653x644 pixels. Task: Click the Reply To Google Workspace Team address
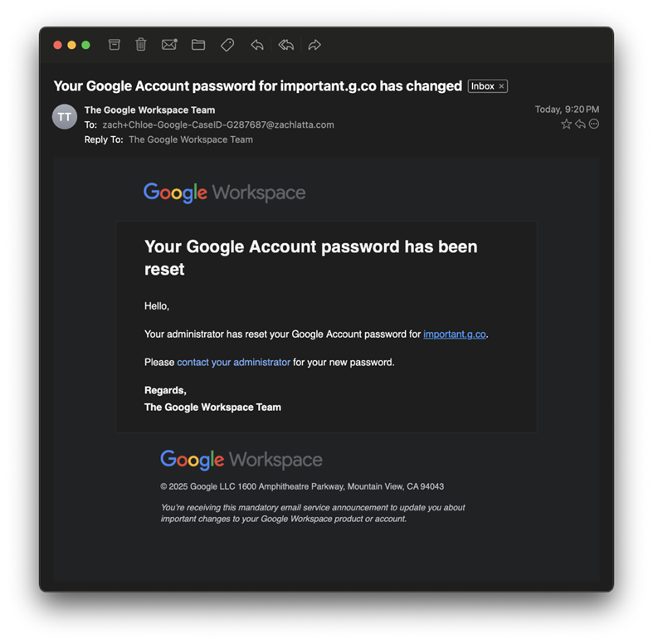click(190, 139)
